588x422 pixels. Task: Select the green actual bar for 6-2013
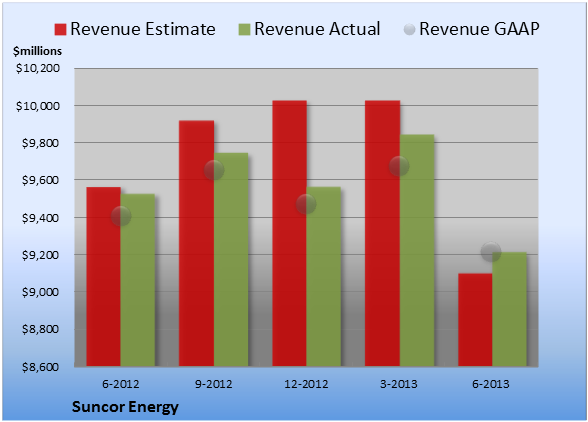click(x=510, y=309)
